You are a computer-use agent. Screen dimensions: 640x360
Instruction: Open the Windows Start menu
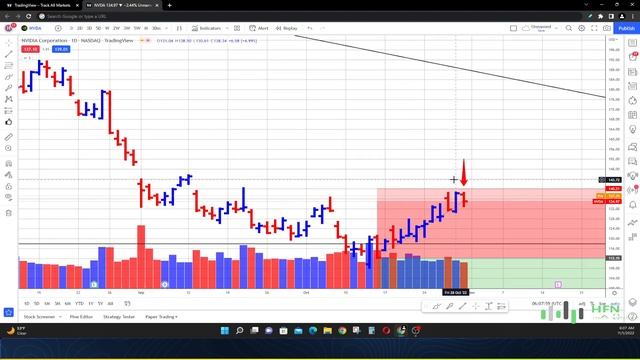coord(224,331)
